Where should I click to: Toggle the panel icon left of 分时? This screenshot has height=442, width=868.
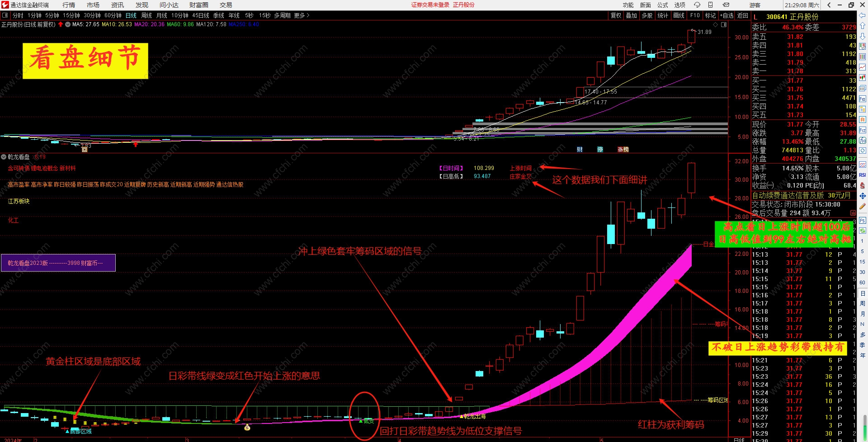coord(5,15)
